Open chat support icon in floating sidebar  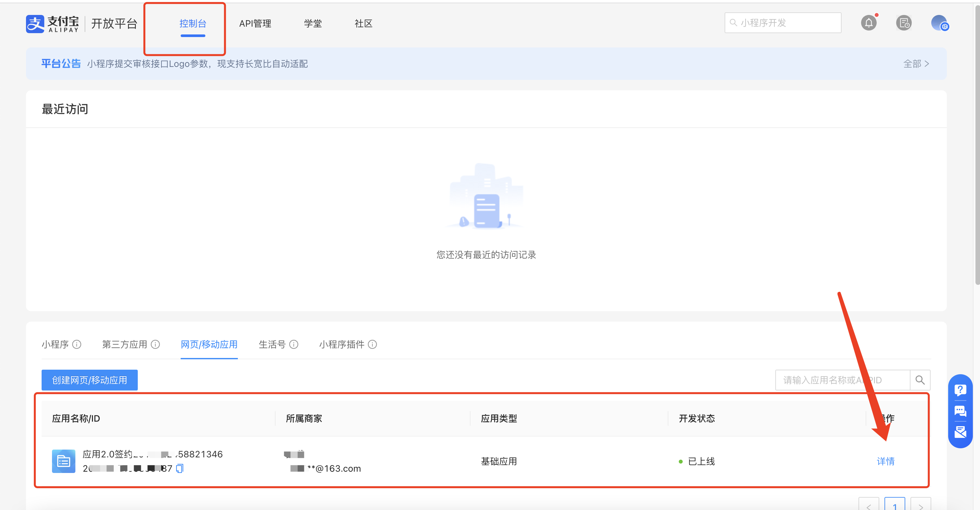960,411
